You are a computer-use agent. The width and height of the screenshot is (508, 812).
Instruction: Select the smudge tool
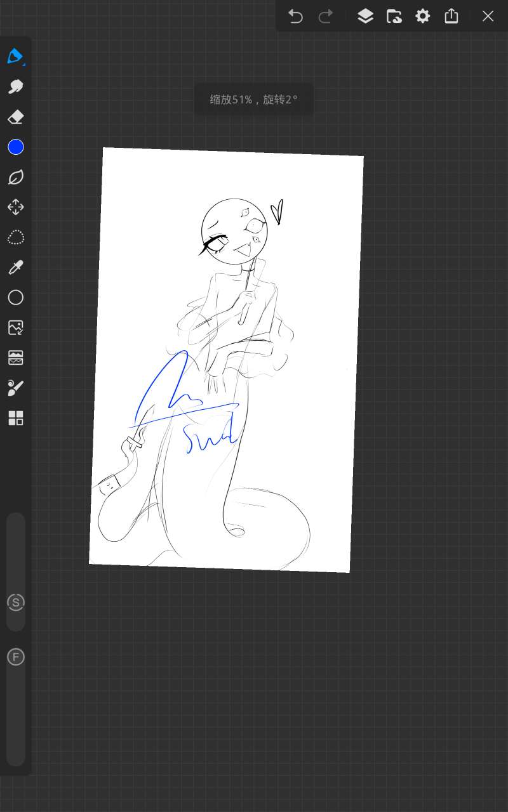15,87
